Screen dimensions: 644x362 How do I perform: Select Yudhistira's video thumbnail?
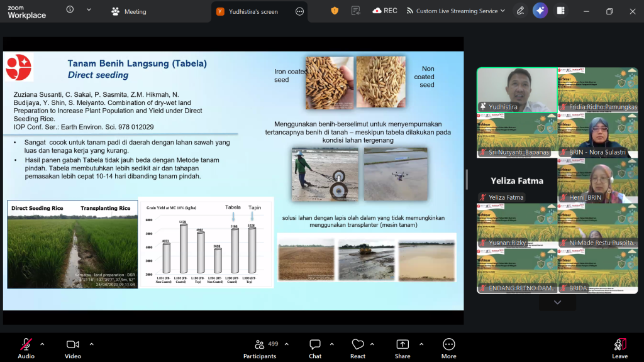tap(517, 90)
